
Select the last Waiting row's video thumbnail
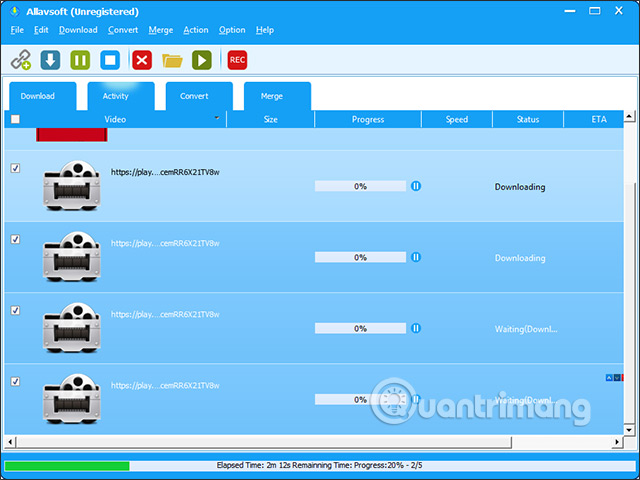tap(72, 399)
